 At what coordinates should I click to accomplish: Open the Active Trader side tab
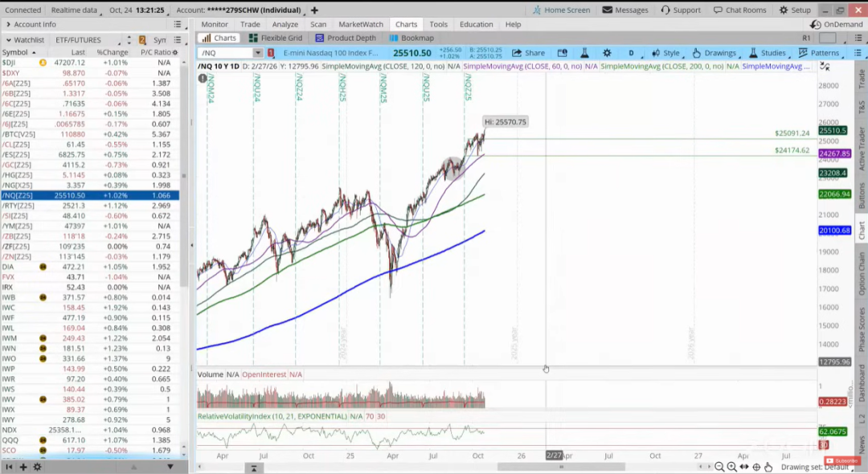coord(862,149)
